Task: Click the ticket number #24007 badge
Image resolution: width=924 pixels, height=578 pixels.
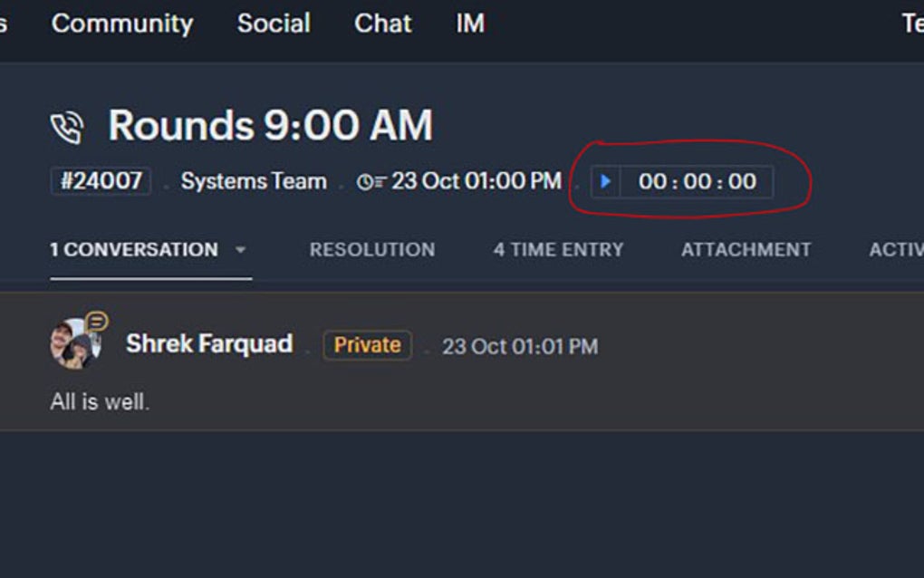Action: (x=101, y=181)
